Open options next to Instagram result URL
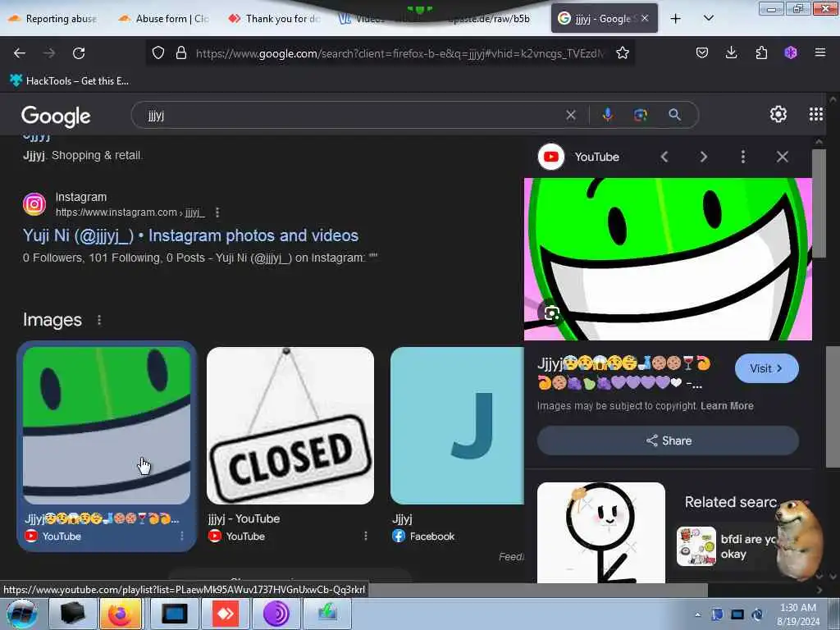 click(x=217, y=212)
